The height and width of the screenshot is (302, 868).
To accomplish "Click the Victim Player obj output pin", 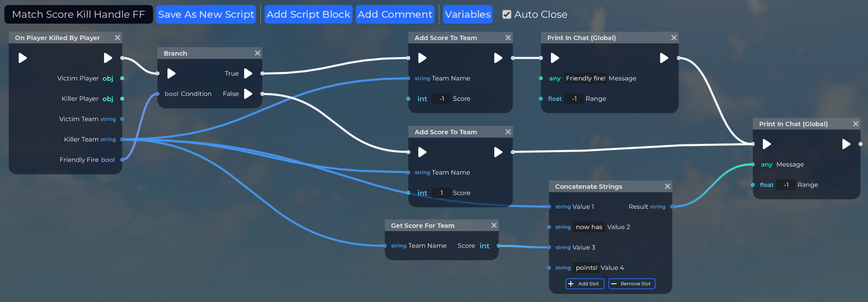I will [x=122, y=78].
